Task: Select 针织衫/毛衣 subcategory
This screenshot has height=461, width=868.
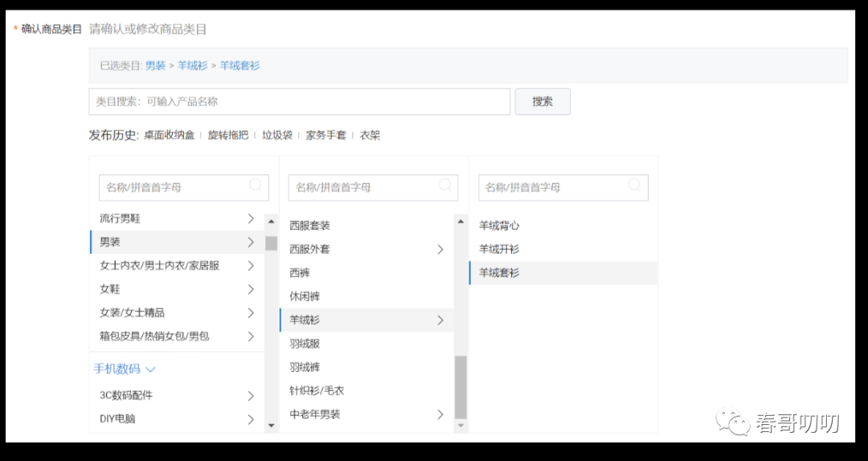Action: coord(366,390)
